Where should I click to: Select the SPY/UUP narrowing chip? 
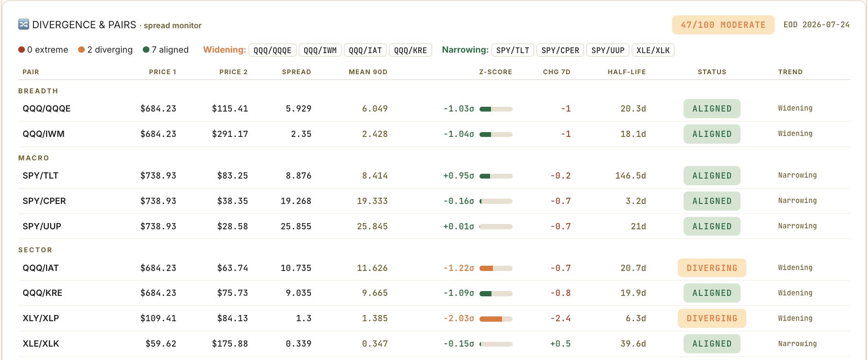tap(608, 50)
